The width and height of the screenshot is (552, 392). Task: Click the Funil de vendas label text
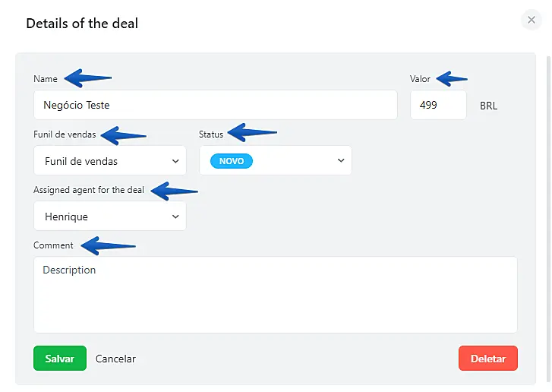point(65,134)
